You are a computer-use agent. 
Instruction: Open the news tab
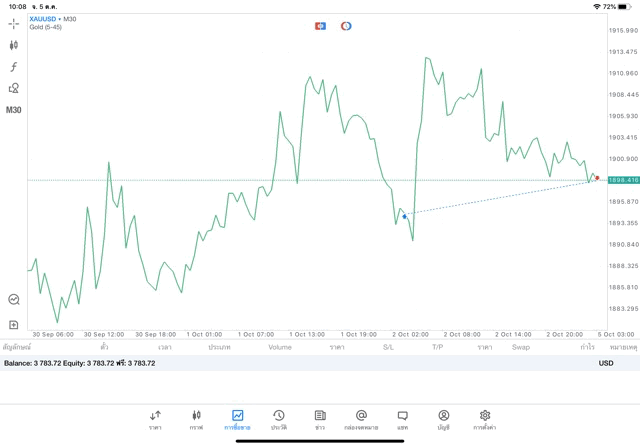pyautogui.click(x=320, y=418)
